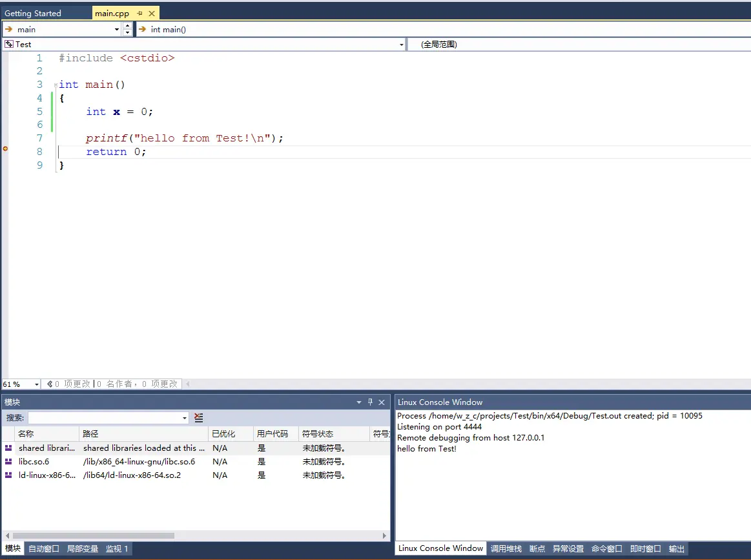751x560 pixels.
Task: Select the ld-linux-x86-6... module row
Action: click(196, 475)
